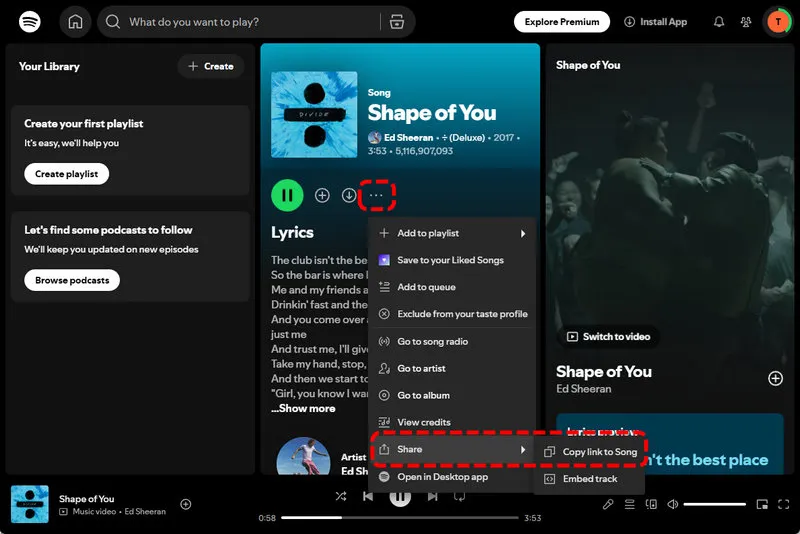Pause the song with green button

287,195
